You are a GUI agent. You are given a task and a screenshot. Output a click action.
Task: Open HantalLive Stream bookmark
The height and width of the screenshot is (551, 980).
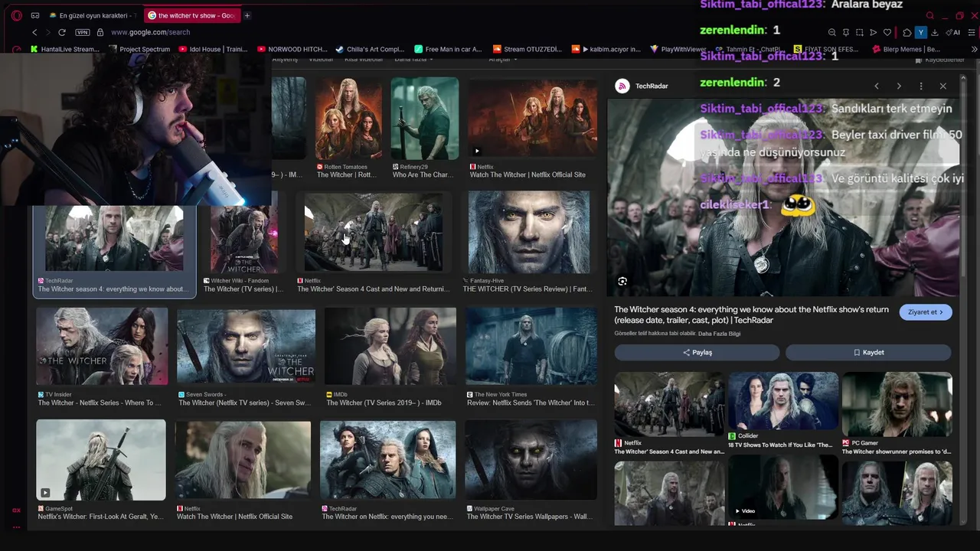click(x=65, y=49)
